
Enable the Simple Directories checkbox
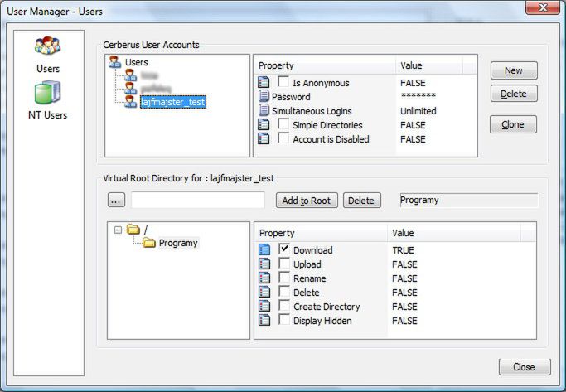[283, 123]
